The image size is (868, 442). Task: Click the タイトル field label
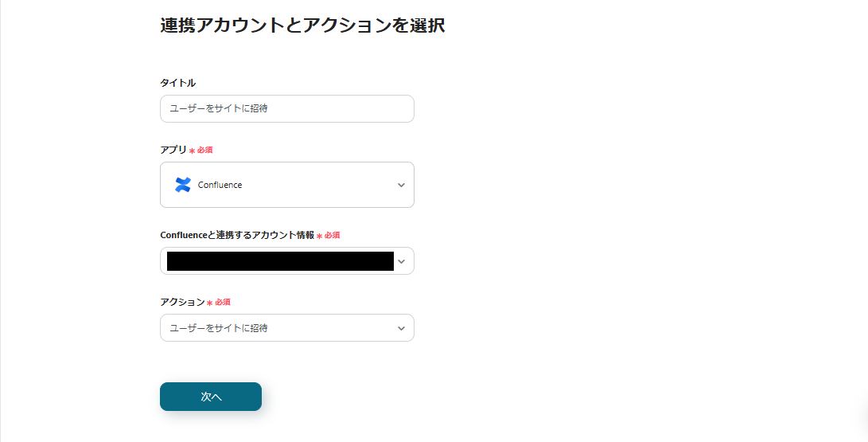coord(177,83)
